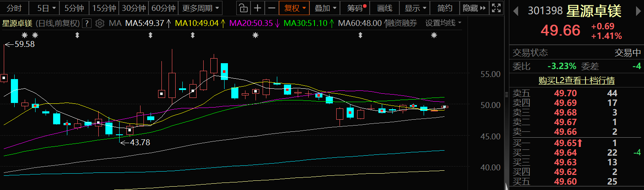Toggle 隐藏 to hide the side panel

pos(474,8)
